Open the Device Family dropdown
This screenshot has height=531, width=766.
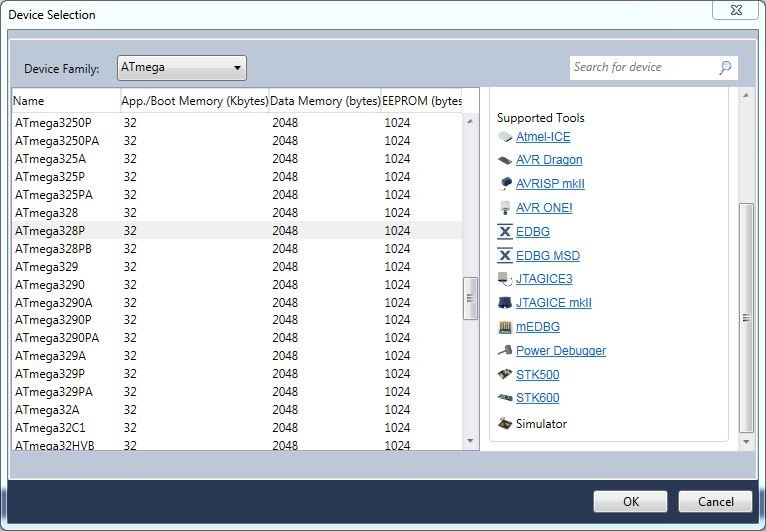click(x=182, y=68)
